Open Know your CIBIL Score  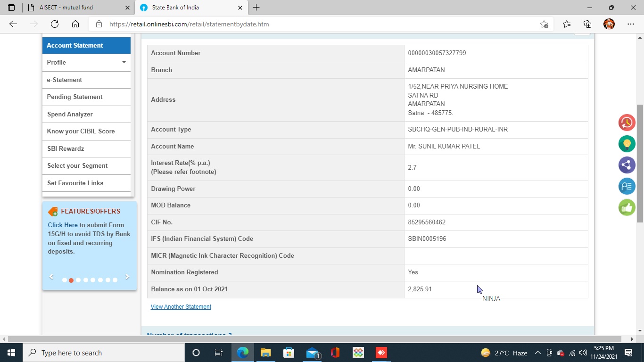86,131
